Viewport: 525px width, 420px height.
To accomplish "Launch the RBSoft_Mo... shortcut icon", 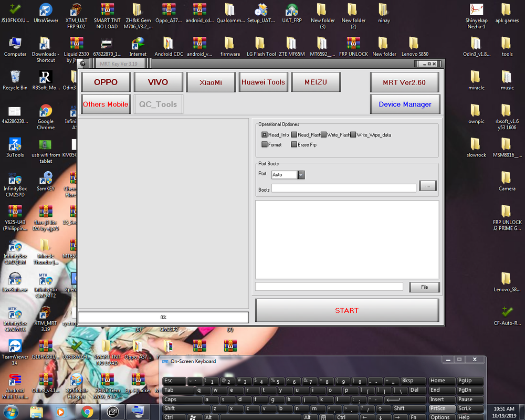I will coord(46,80).
